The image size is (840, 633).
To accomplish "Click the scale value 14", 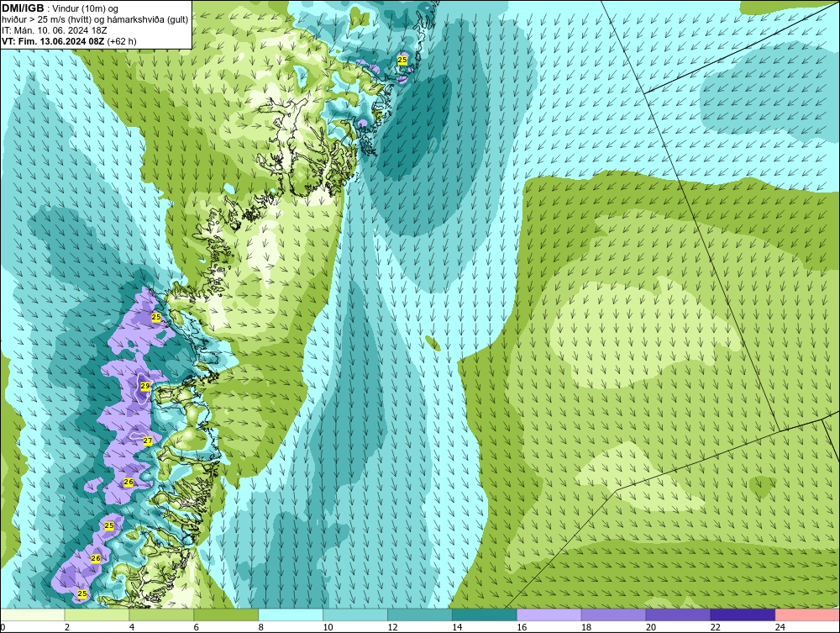I will point(456,627).
